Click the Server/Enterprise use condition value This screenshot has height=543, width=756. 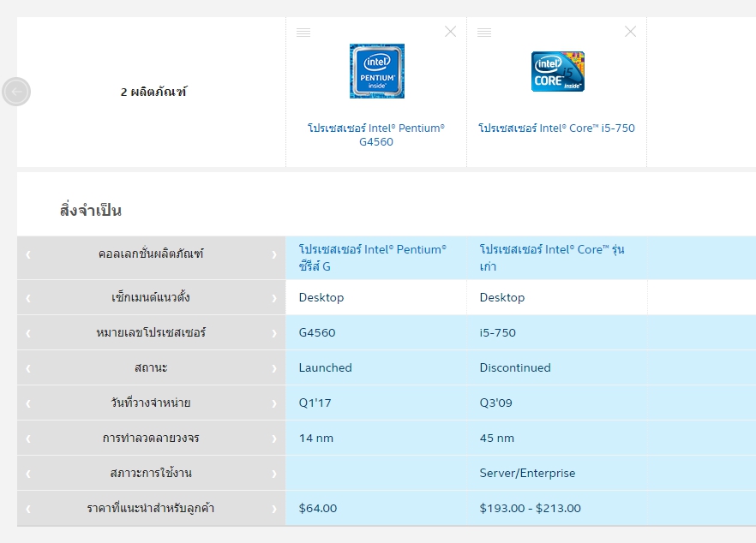pos(527,473)
